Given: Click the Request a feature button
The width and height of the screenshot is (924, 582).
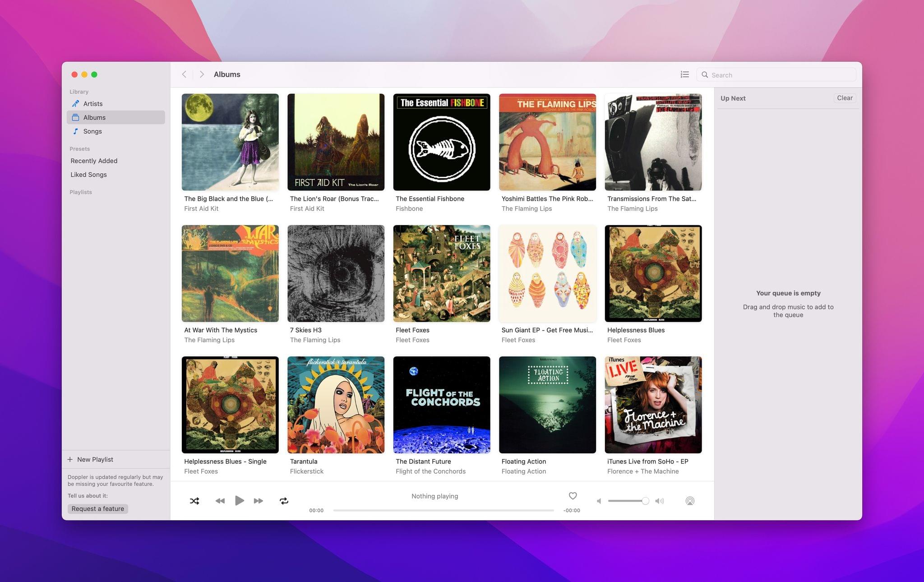Looking at the screenshot, I should (97, 508).
